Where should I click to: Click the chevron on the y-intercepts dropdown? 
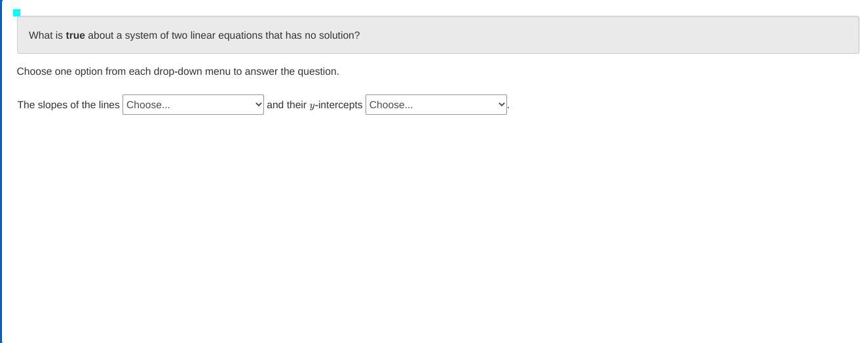(501, 105)
